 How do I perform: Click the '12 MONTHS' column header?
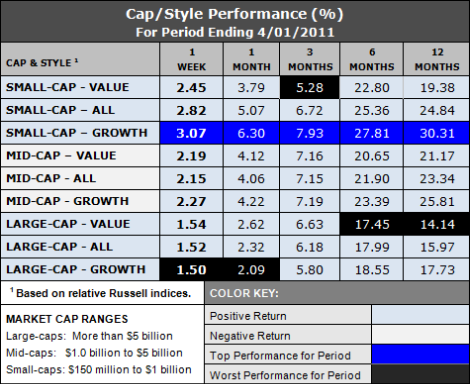pos(437,59)
